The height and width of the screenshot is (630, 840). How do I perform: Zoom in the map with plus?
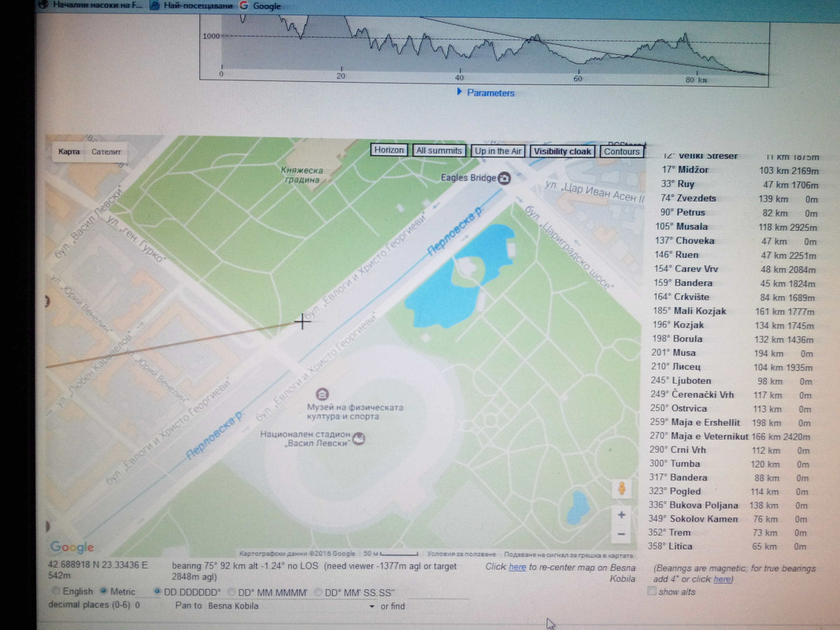pos(621,515)
